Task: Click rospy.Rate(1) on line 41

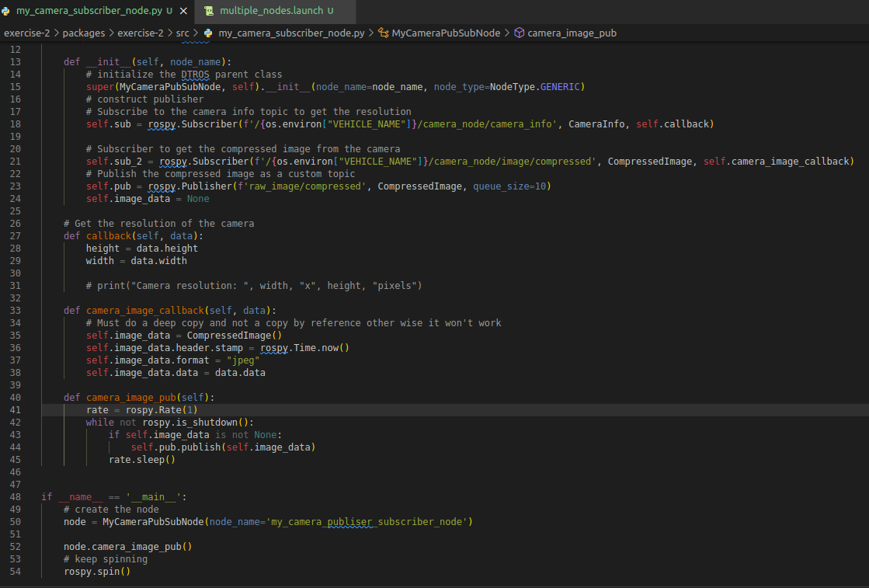Action: click(162, 410)
